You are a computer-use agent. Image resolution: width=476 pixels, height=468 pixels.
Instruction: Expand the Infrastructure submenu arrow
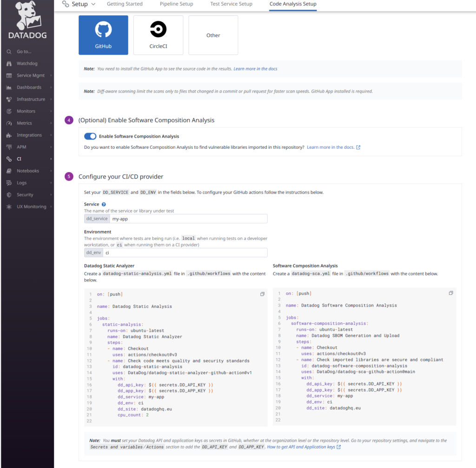(51, 100)
